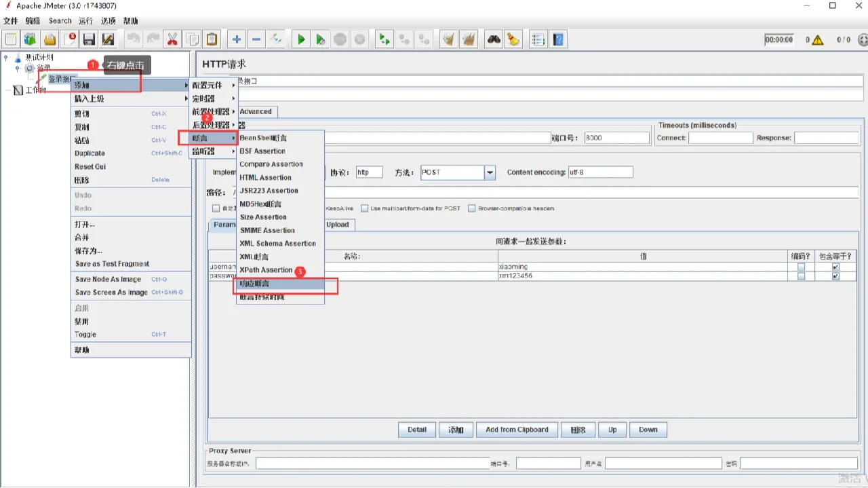Cut selection with the scissors icon
Screen dimensions: 868x488
point(173,39)
